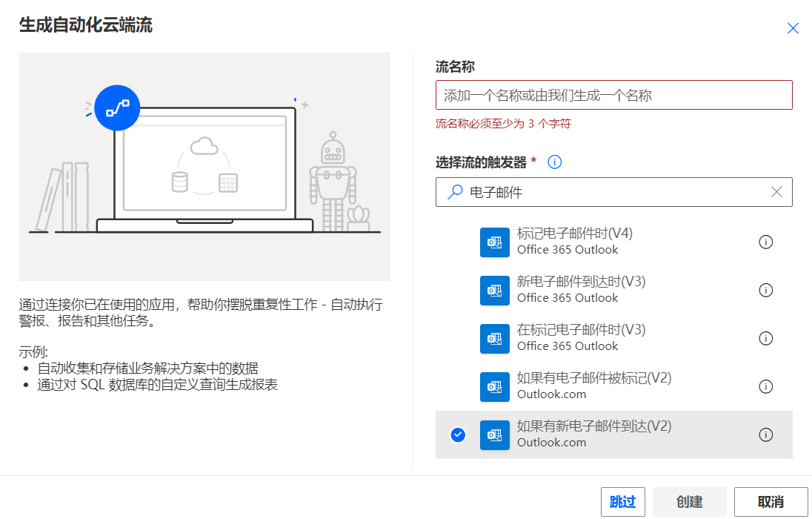Select trigger text 在标记电子邮件时(V3)
The height and width of the screenshot is (519, 812).
point(581,330)
